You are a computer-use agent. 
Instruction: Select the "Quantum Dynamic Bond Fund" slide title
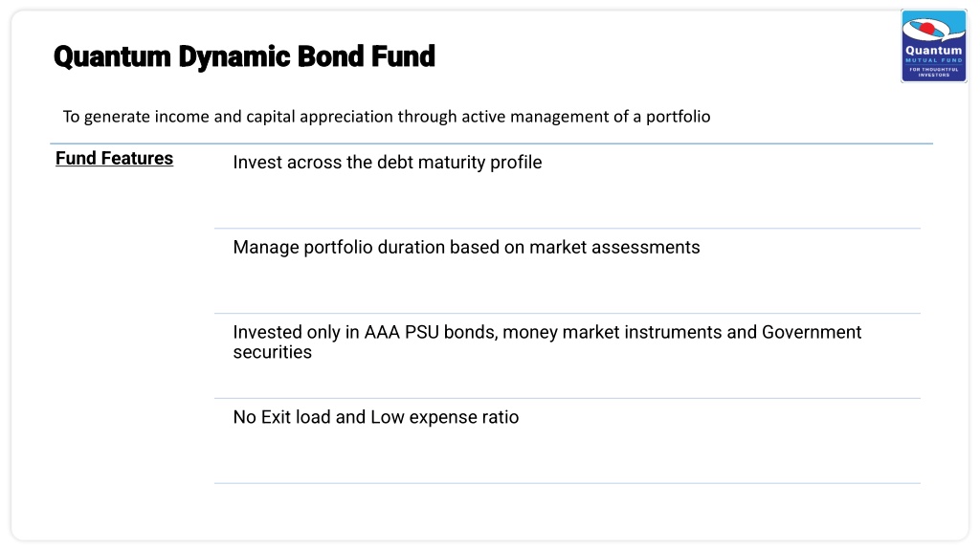coord(244,56)
